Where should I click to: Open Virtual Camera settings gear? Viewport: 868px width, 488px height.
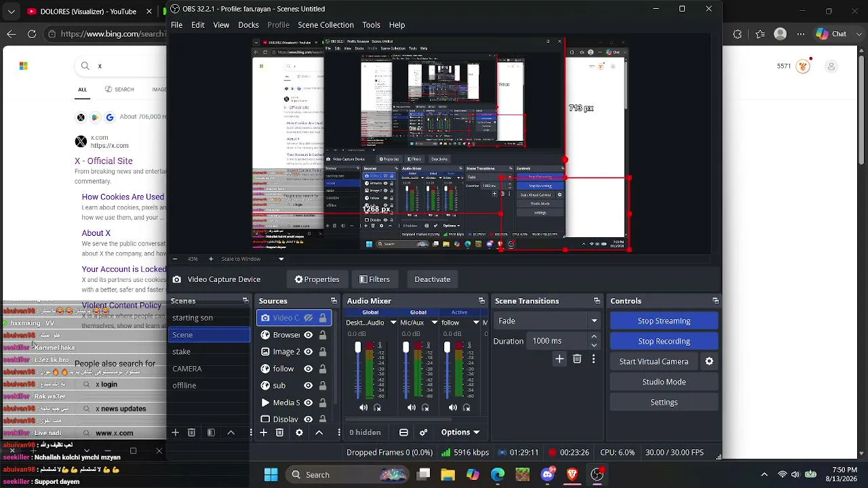pyautogui.click(x=709, y=361)
